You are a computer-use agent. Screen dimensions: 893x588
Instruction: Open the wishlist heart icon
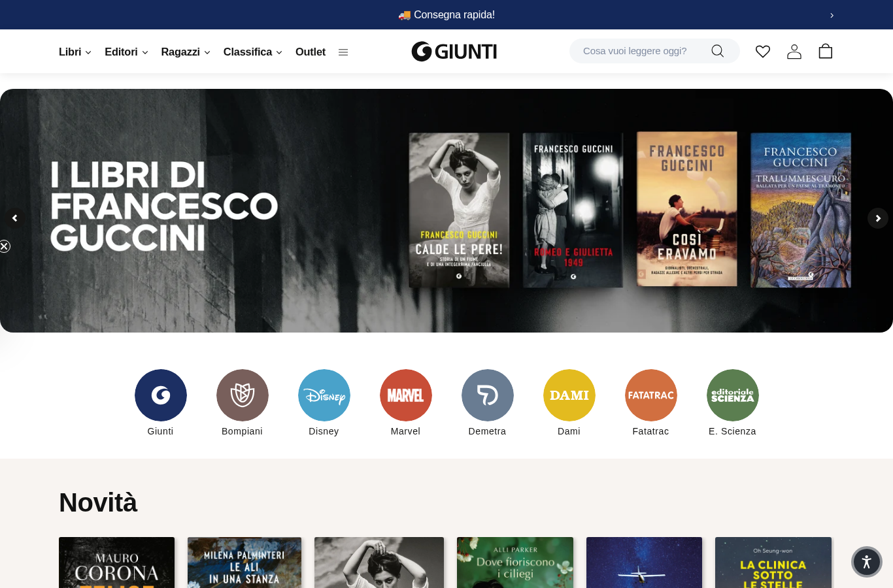(x=763, y=51)
